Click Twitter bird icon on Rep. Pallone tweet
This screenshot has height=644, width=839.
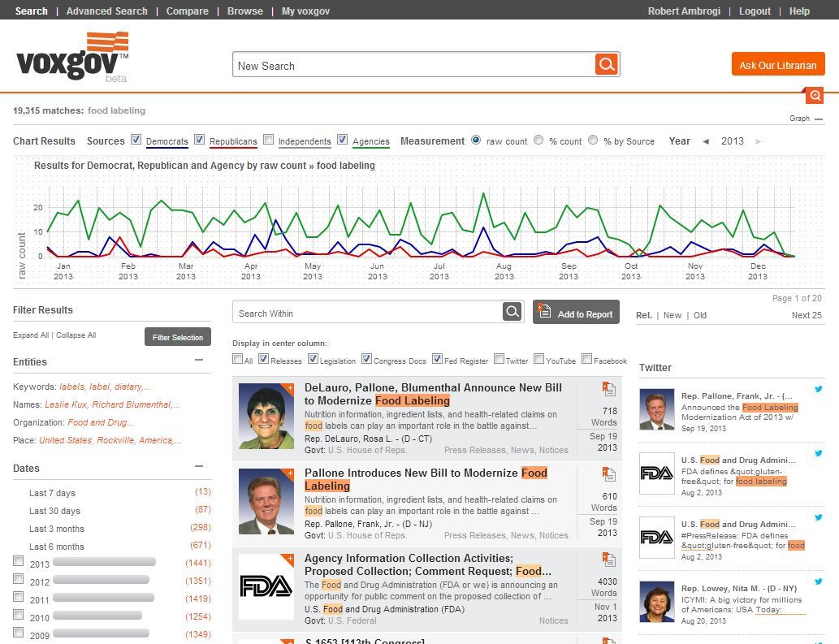pos(819,389)
